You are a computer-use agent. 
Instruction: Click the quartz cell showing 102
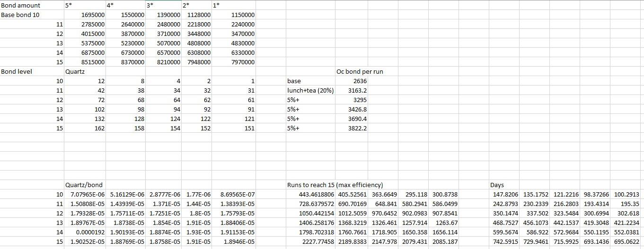pyautogui.click(x=85, y=109)
